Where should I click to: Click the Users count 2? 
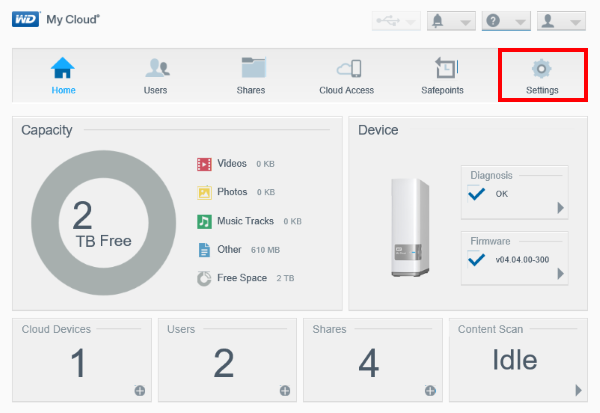[x=224, y=363]
